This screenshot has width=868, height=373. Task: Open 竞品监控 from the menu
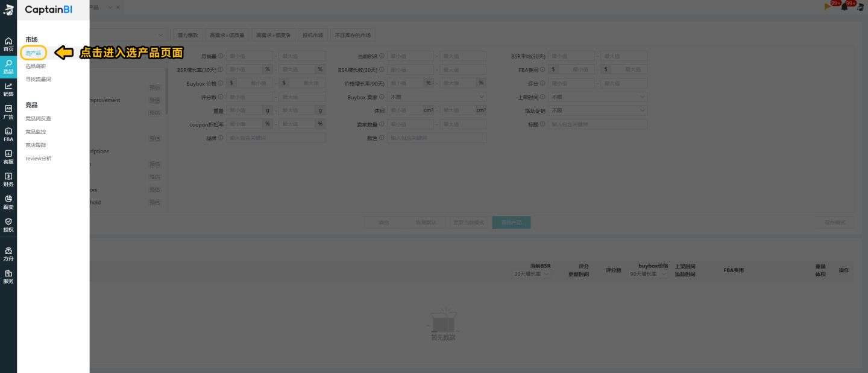coord(36,132)
